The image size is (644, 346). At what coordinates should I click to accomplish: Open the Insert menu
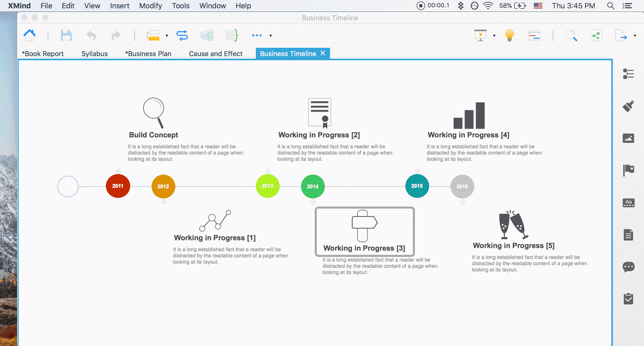click(x=120, y=6)
